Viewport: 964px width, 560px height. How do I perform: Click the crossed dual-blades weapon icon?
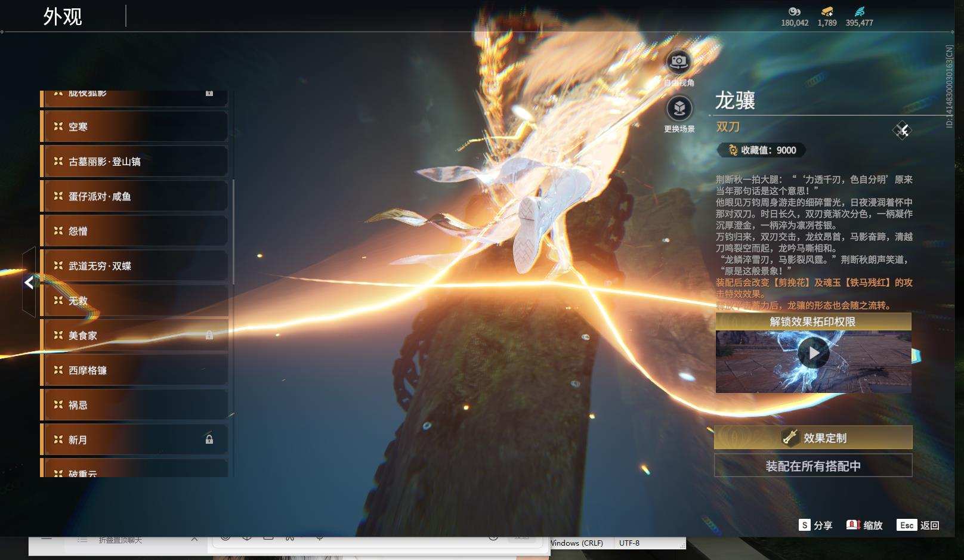tap(902, 130)
